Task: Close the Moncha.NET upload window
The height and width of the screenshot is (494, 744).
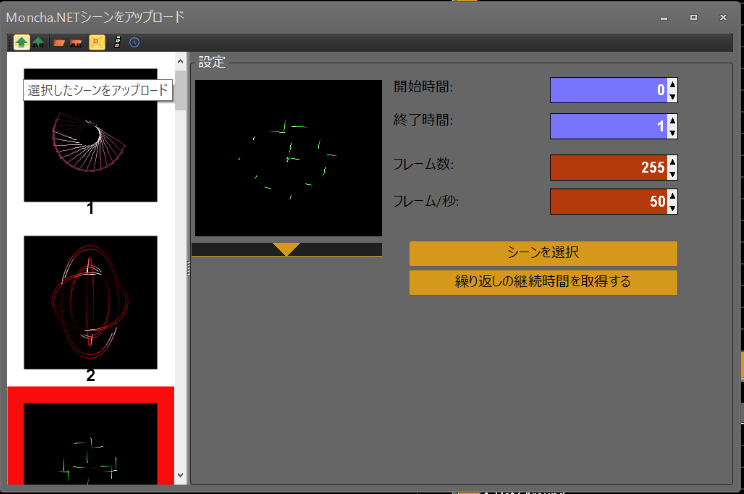Action: point(723,18)
